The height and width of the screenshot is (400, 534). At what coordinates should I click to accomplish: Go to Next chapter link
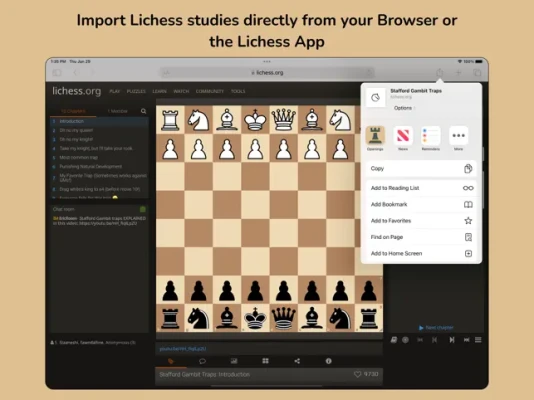tap(436, 327)
